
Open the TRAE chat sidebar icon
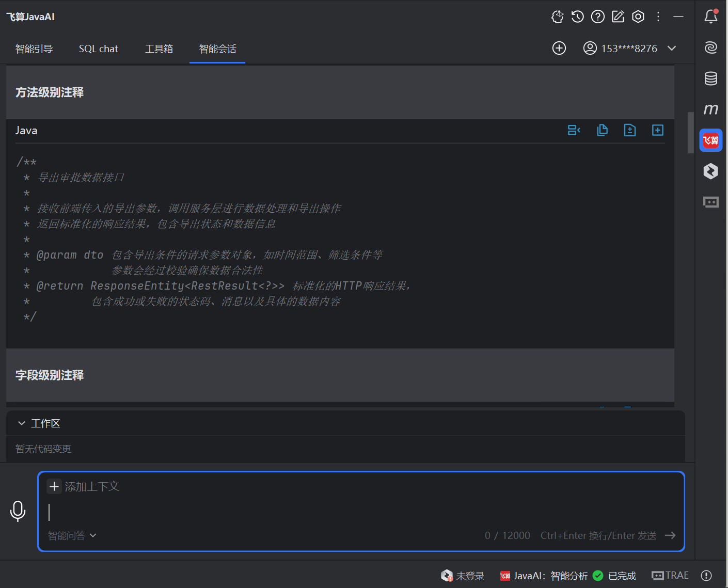pos(711,202)
